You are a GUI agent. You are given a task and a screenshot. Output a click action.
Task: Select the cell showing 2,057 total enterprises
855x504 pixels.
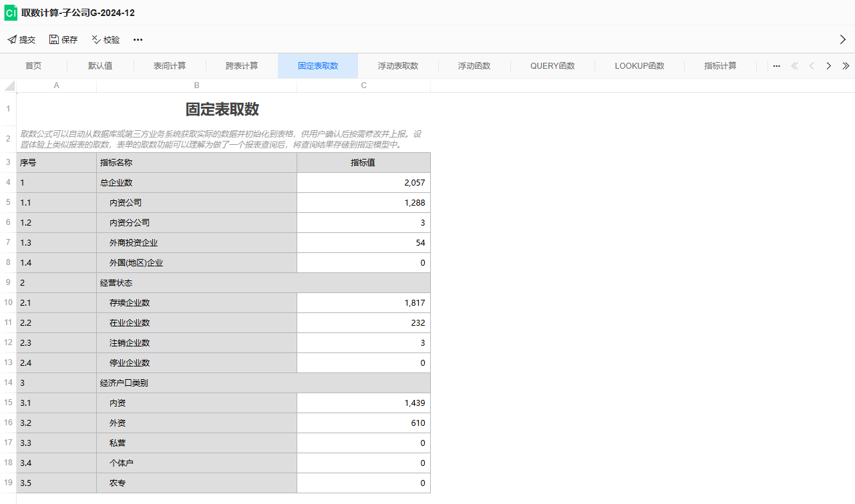coord(363,182)
